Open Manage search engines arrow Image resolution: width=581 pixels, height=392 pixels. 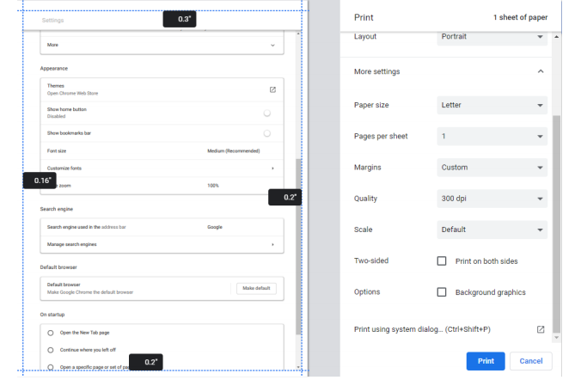(272, 245)
